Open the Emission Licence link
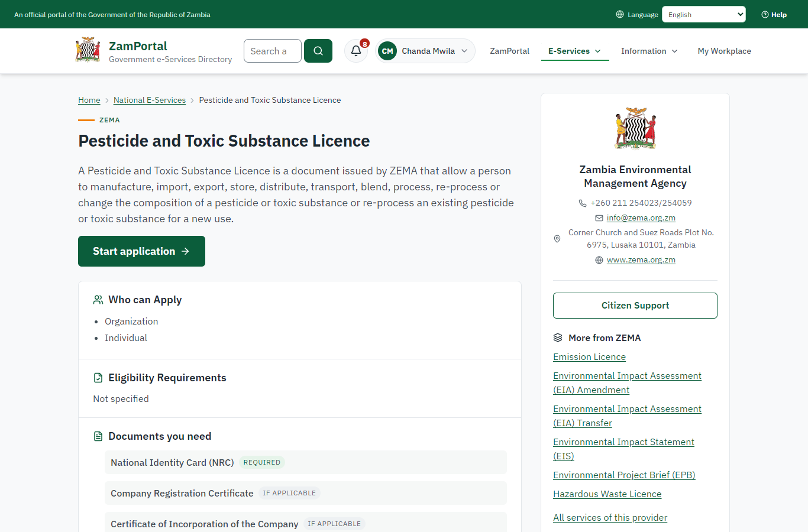The image size is (808, 532). point(589,357)
